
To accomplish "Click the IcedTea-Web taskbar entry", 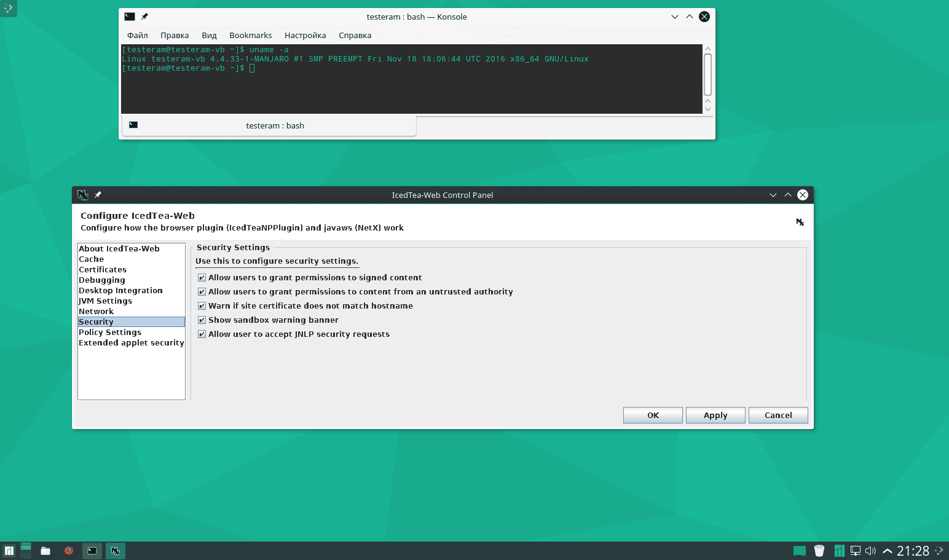I will 115,551.
